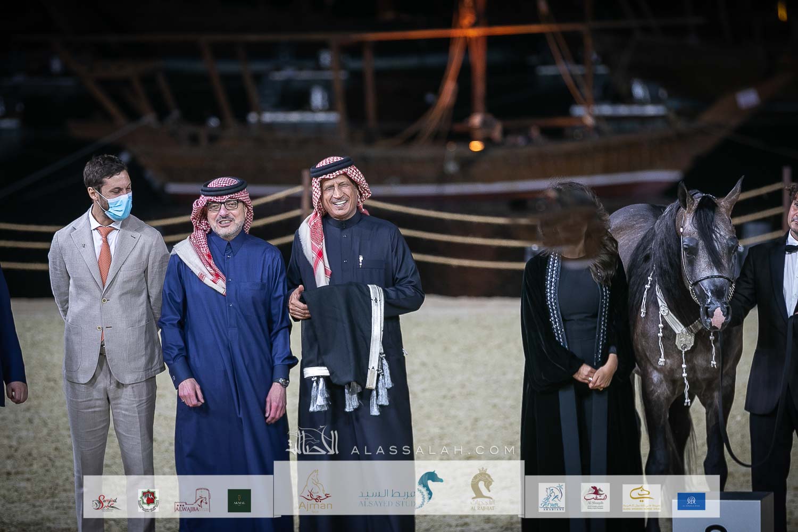Viewport: 798px width, 532px height.
Task: Select the Al Shaqab logo
Action: point(595,498)
